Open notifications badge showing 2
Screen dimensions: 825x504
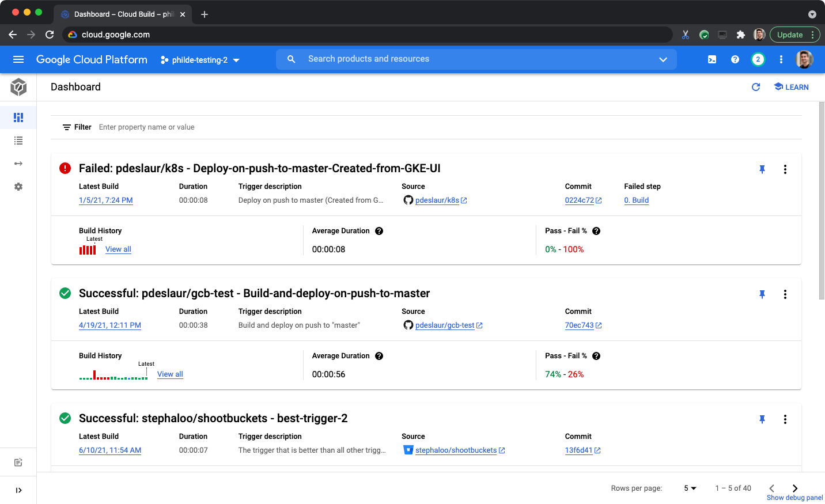758,59
